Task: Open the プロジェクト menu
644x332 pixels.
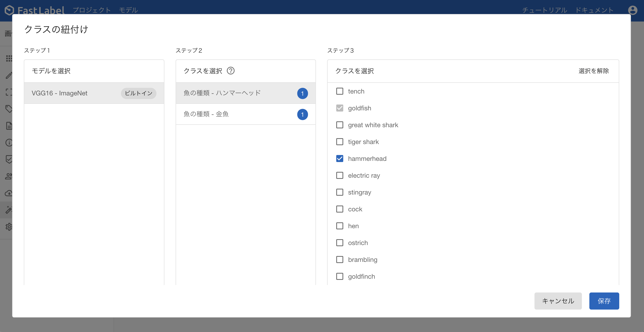Action: point(92,10)
